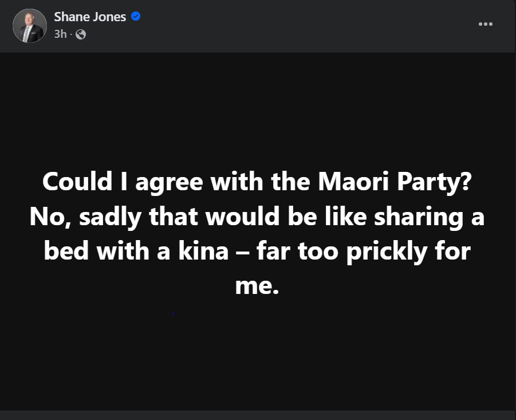Image resolution: width=516 pixels, height=420 pixels.
Task: Open the post via the 3h timestamp
Action: 60,34
